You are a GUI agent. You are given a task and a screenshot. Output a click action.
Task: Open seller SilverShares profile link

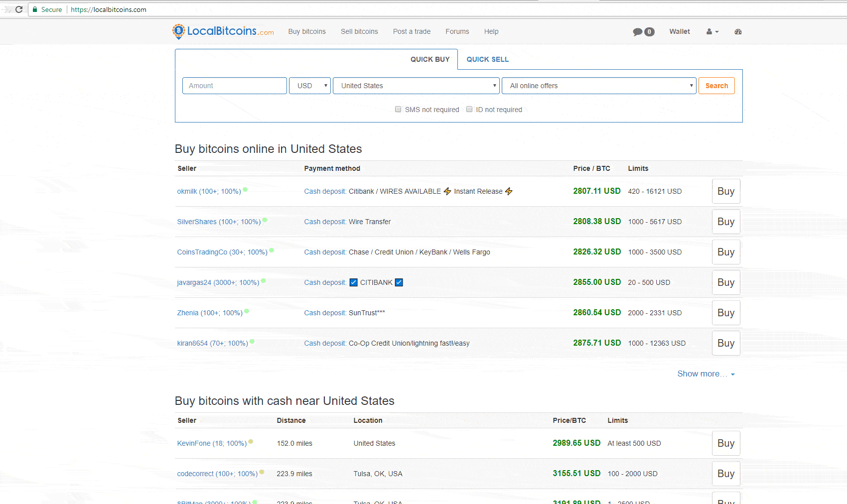[x=219, y=222]
